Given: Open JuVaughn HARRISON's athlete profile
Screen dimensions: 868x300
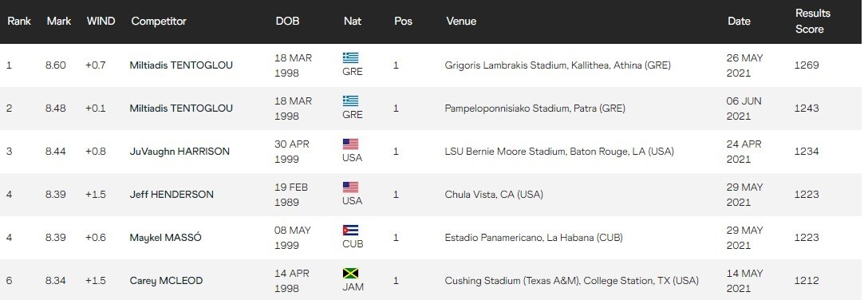Looking at the screenshot, I should (x=180, y=151).
